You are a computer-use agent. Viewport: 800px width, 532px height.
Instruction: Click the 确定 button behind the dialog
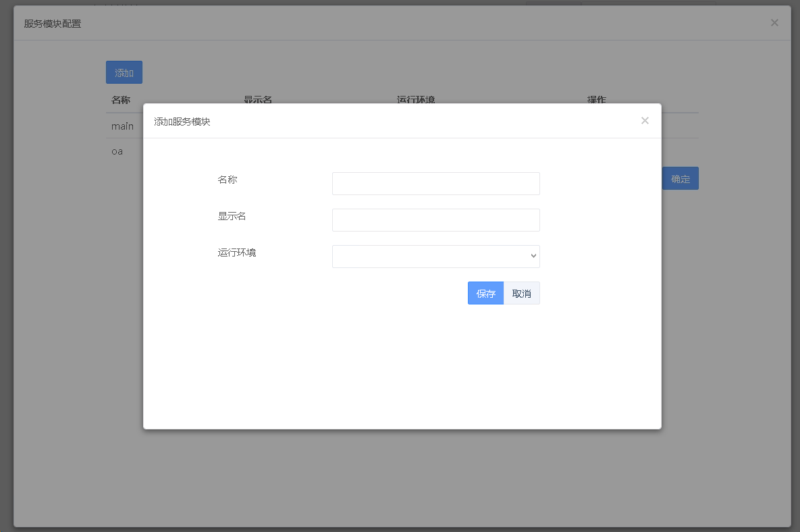[x=680, y=179]
